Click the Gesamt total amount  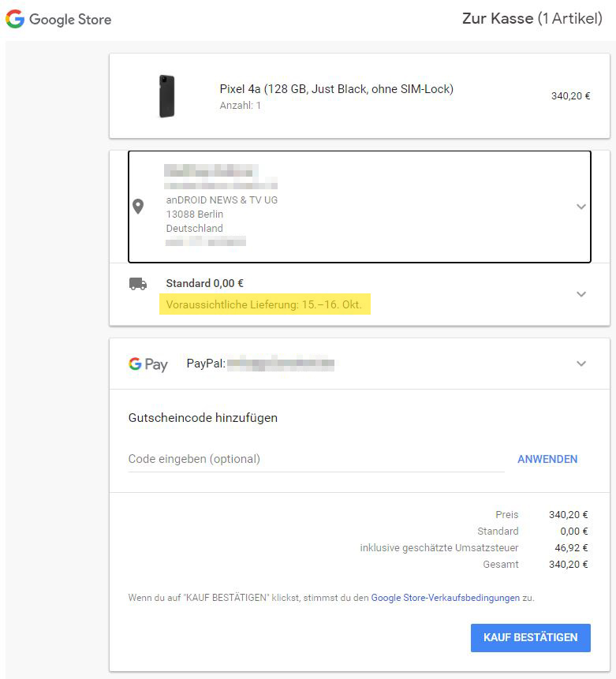[x=568, y=565]
